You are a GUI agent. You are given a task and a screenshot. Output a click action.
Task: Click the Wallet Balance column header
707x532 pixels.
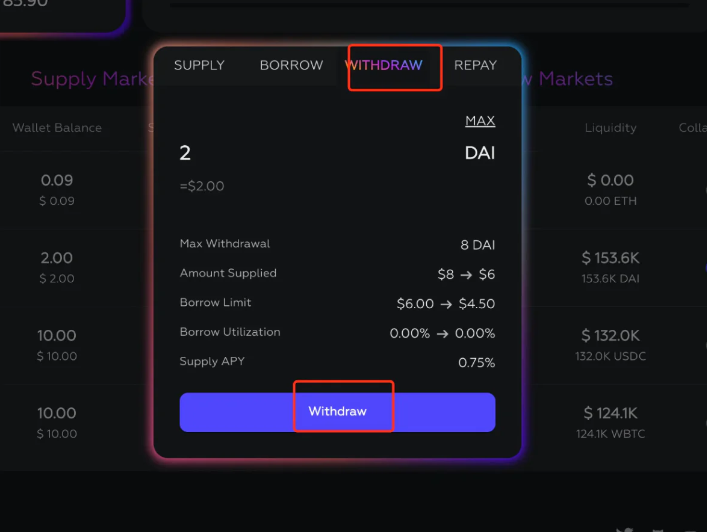coord(57,128)
